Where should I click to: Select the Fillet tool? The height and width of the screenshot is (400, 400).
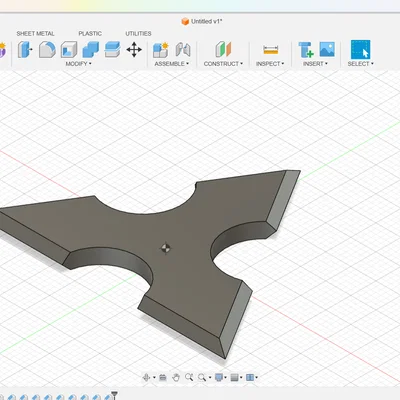point(47,50)
